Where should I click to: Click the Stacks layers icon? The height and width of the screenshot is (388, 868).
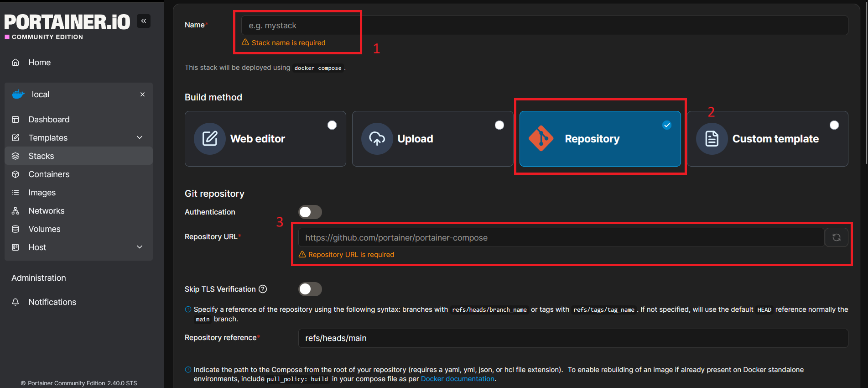click(x=16, y=156)
